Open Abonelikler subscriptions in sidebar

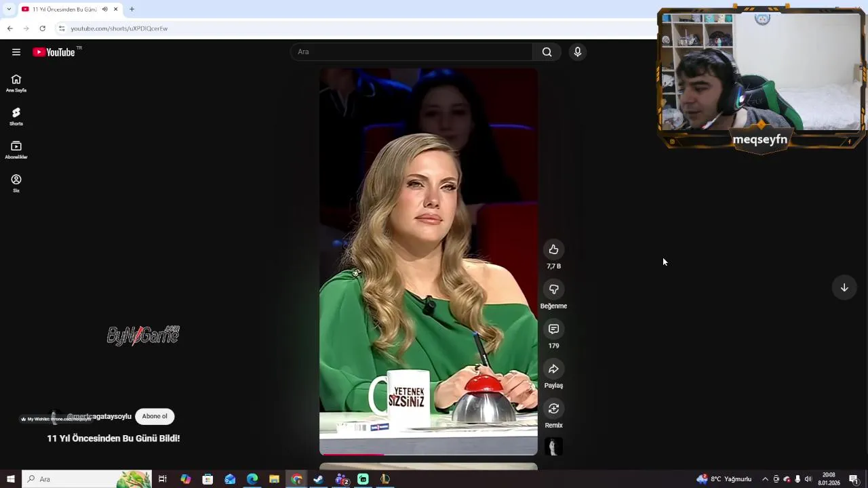coord(16,150)
